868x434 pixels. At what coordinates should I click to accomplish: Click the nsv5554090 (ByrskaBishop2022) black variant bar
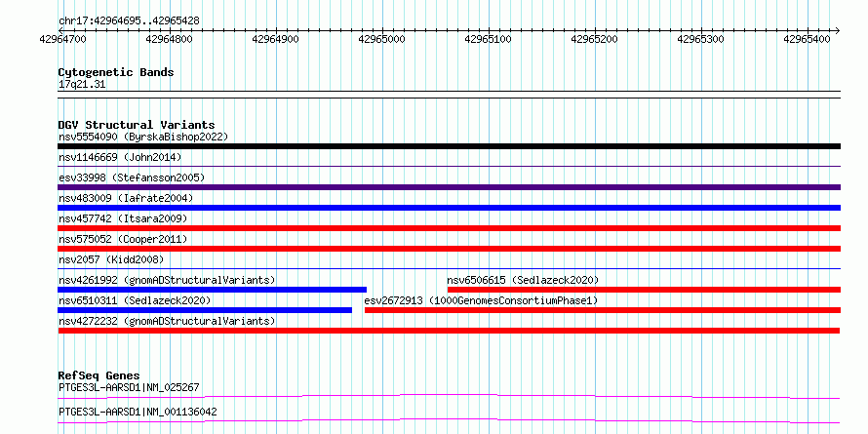pyautogui.click(x=449, y=146)
